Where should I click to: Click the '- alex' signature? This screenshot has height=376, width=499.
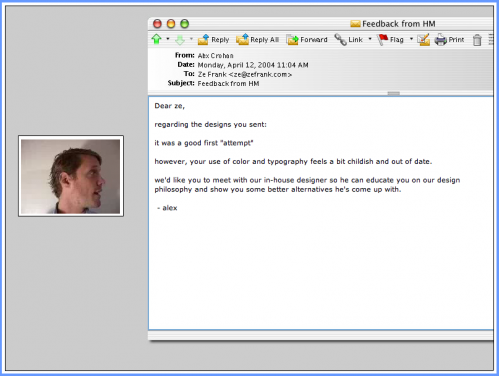pos(167,208)
